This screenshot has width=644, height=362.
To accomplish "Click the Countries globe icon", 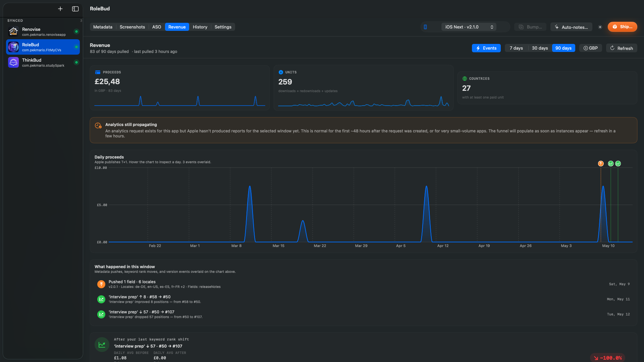I will (x=465, y=78).
